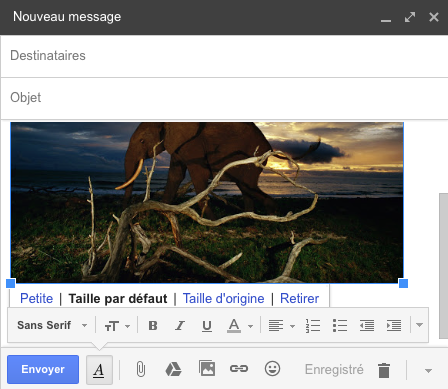Click the Objet subject field
This screenshot has width=448, height=389.
tap(224, 98)
